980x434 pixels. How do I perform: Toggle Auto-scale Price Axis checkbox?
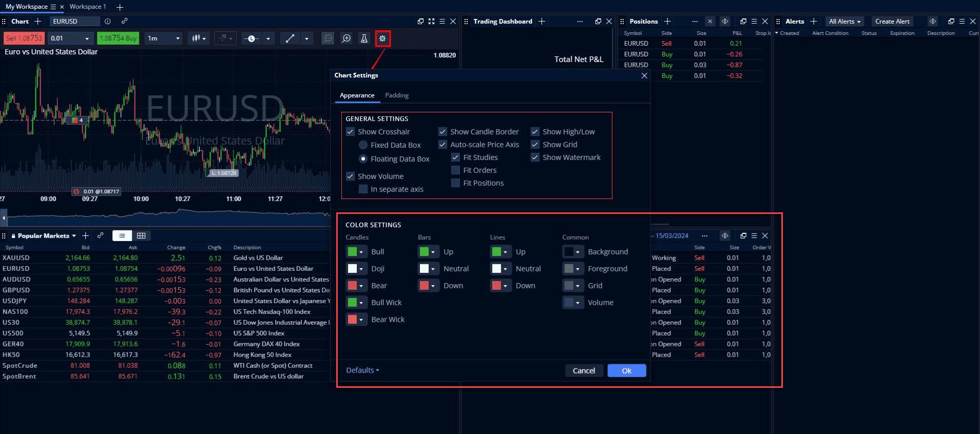(x=443, y=145)
